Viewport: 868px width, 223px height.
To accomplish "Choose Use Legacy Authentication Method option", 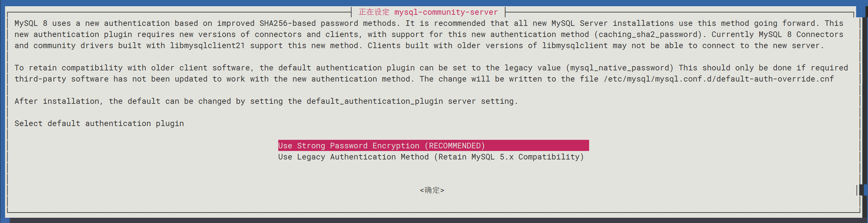I will pos(431,157).
